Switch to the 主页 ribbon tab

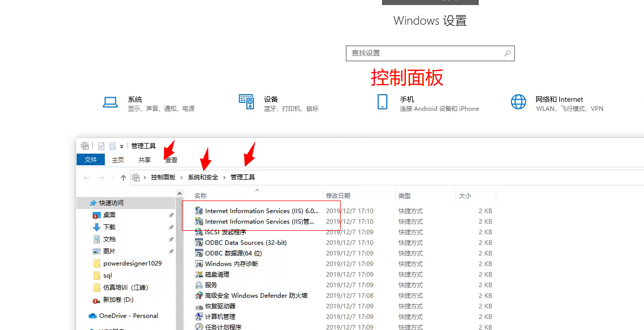118,160
